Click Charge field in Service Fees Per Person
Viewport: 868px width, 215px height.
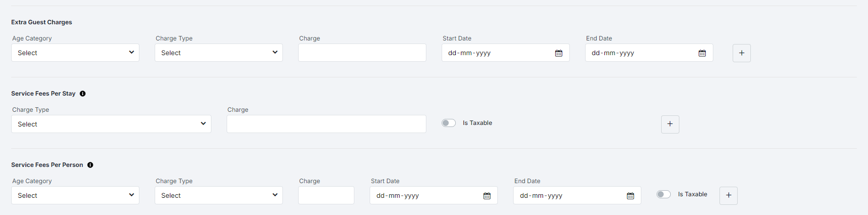pos(326,196)
